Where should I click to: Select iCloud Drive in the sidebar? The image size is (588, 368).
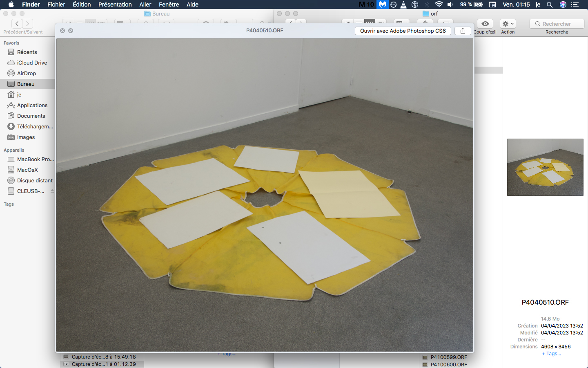[32, 63]
